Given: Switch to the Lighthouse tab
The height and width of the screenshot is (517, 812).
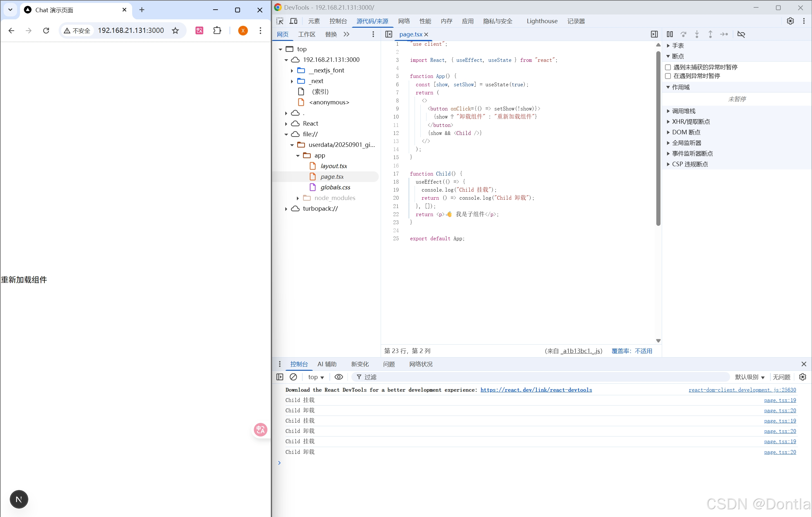Looking at the screenshot, I should click(x=542, y=21).
